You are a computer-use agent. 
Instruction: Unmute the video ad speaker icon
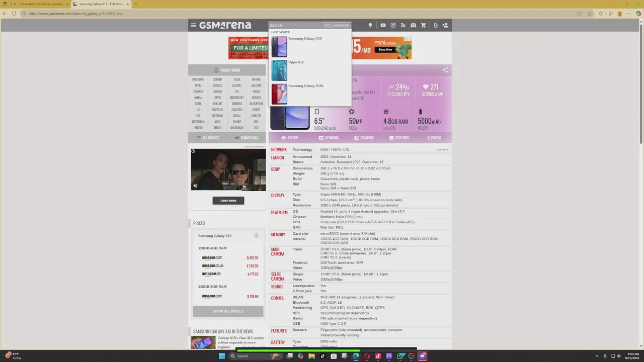click(x=195, y=186)
